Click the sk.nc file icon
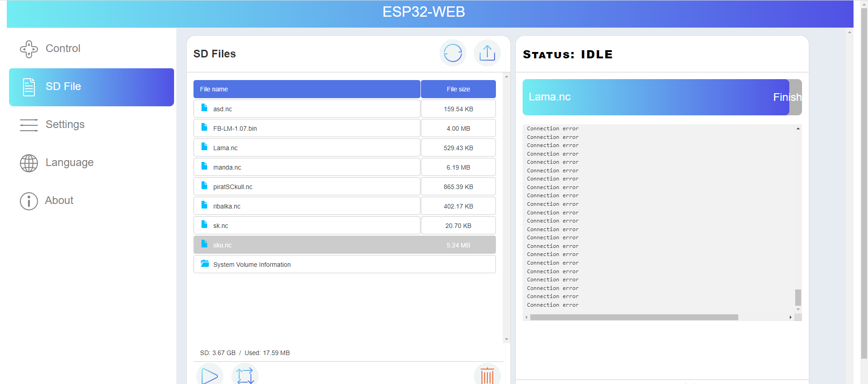 204,225
